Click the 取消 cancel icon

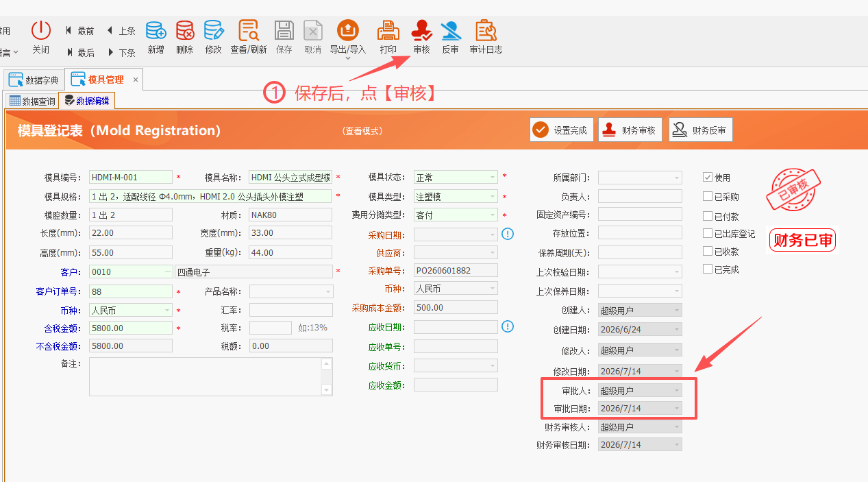coord(313,31)
